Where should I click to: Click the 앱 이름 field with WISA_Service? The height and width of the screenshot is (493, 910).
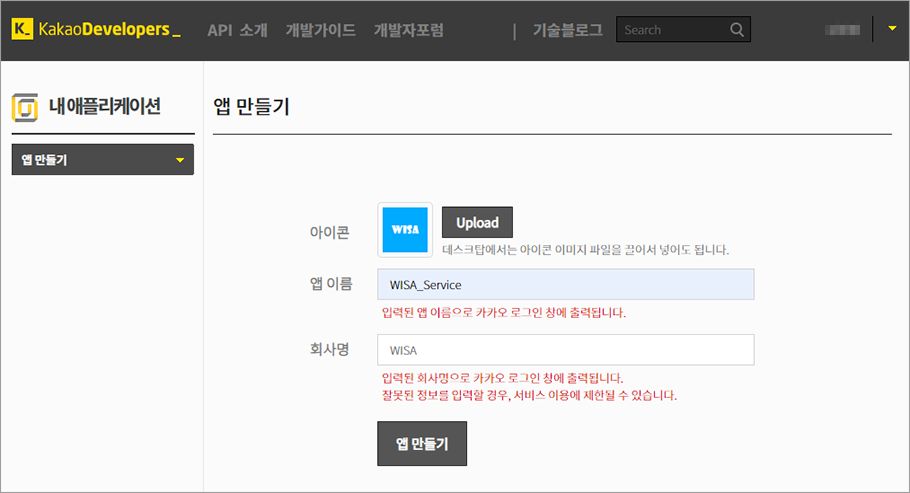[x=566, y=285]
